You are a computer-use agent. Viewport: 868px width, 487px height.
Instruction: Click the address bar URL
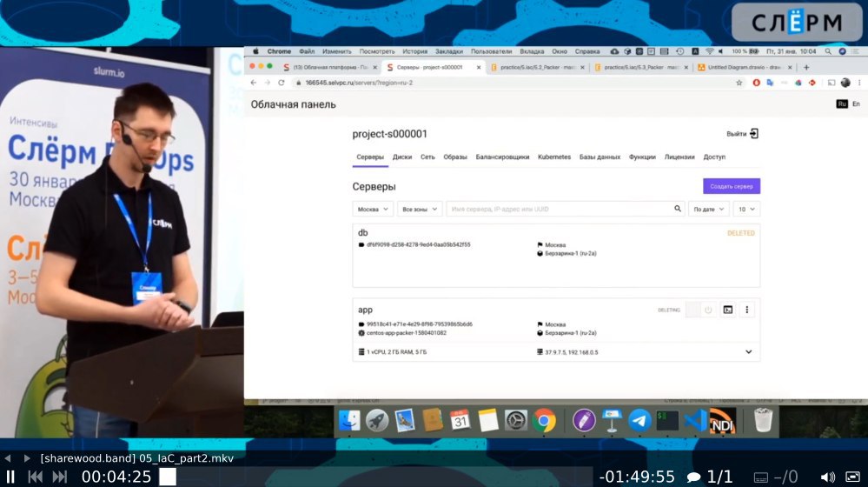point(359,83)
